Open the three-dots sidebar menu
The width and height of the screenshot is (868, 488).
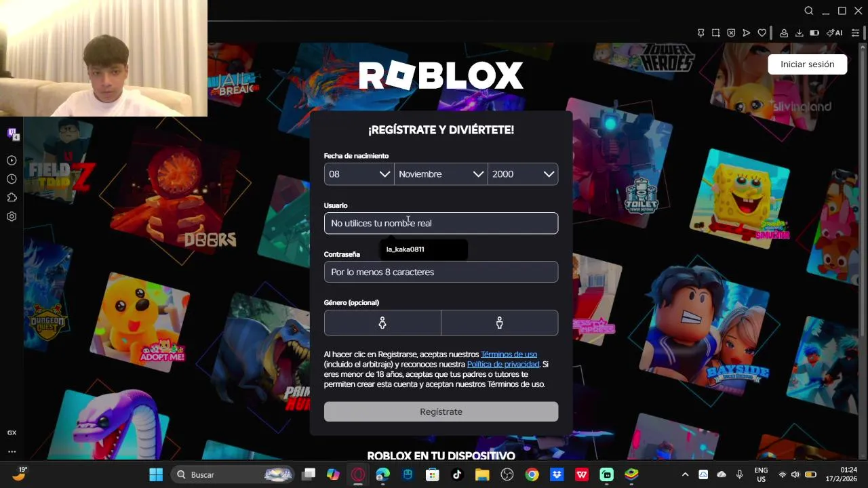coord(12,451)
